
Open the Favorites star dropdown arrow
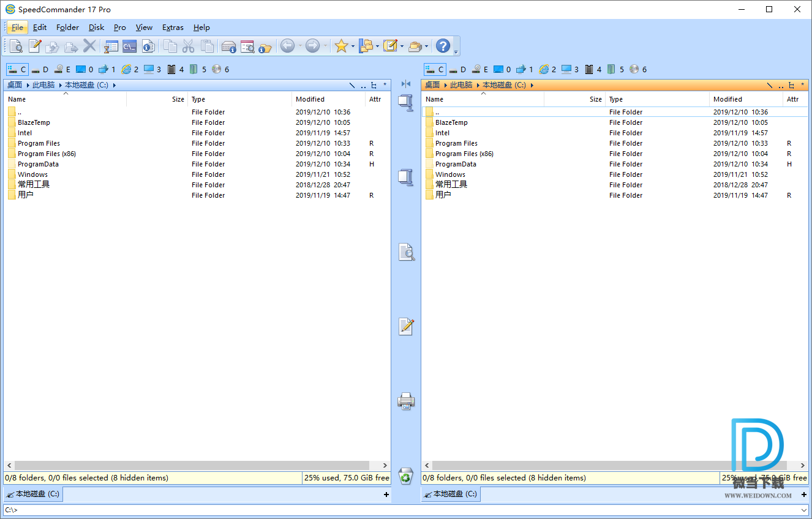(x=353, y=47)
